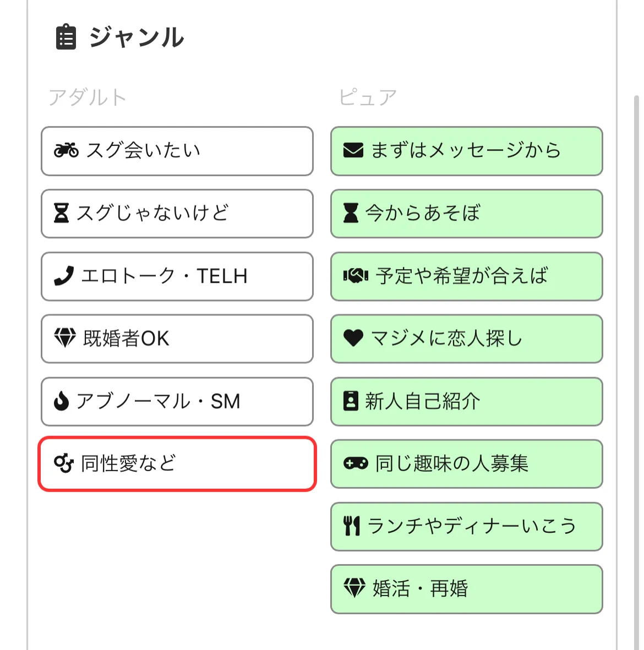The height and width of the screenshot is (650, 644).
Task: Toggle the 既婚者OK genre option
Action: click(x=176, y=339)
